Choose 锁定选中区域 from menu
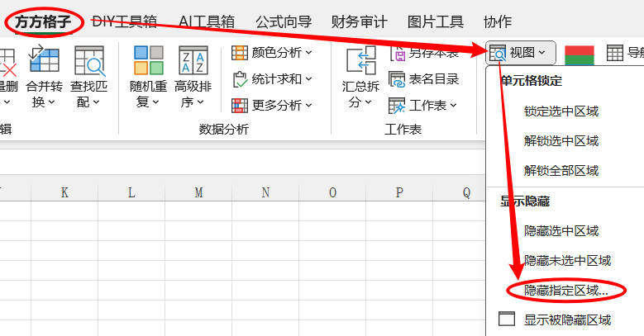The image size is (644, 336). (561, 111)
